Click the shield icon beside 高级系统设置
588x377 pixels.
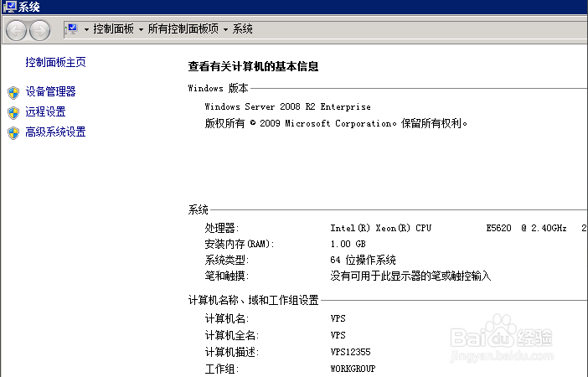pos(13,133)
